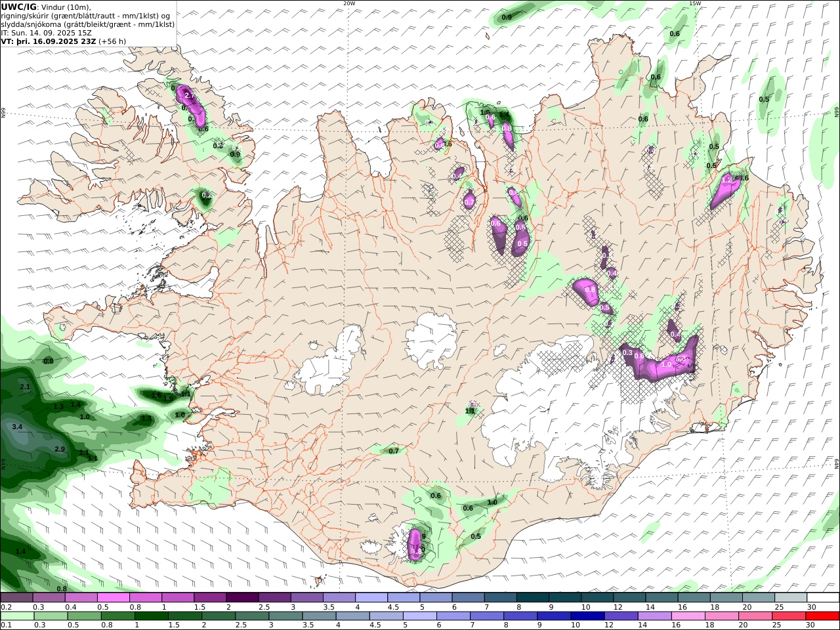Click the UWC/IG title text
The height and width of the screenshot is (630, 840).
click(19, 7)
